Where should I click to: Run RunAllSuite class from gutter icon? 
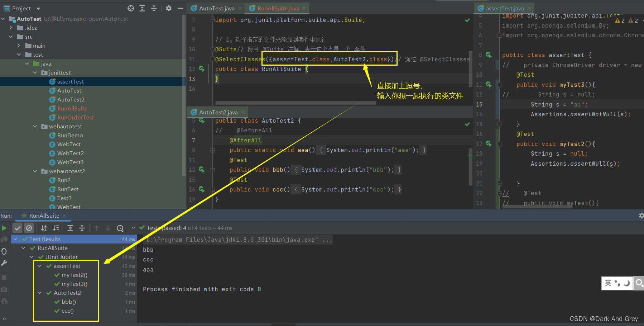(x=202, y=68)
